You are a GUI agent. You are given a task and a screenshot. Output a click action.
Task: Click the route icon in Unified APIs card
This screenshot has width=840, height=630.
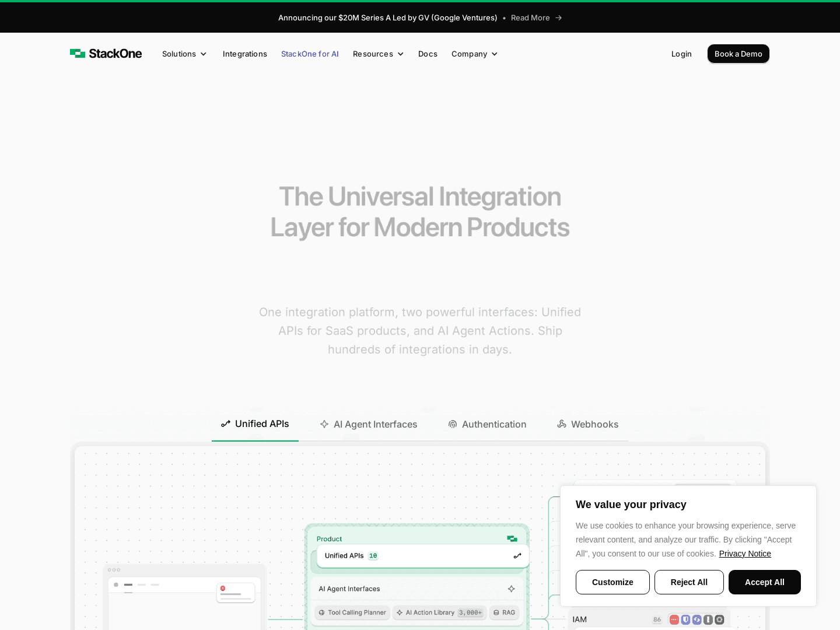pos(517,556)
